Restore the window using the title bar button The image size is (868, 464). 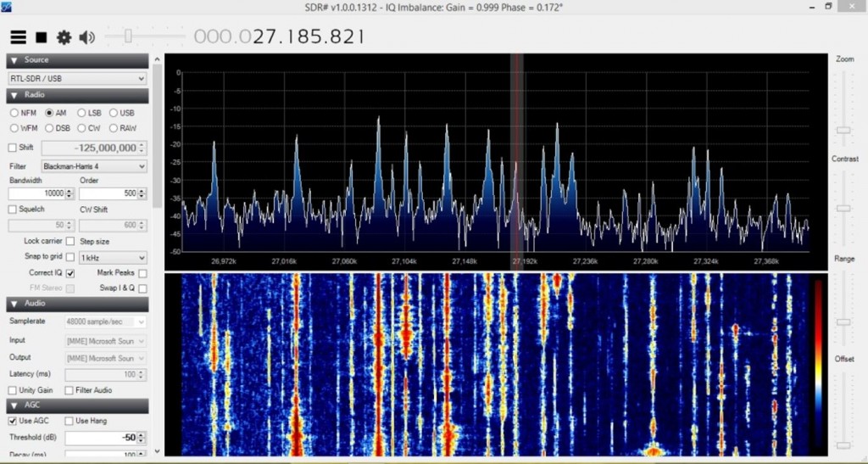828,7
